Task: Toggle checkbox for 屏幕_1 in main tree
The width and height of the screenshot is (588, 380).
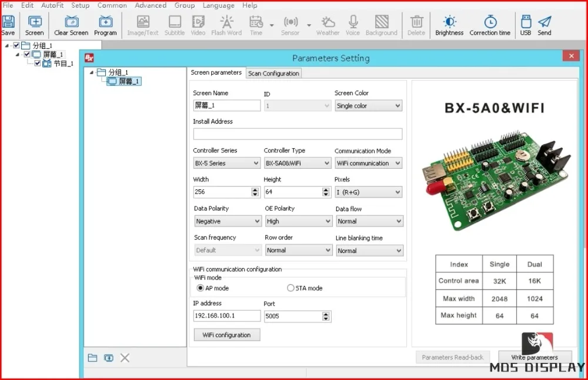Action: (27, 54)
